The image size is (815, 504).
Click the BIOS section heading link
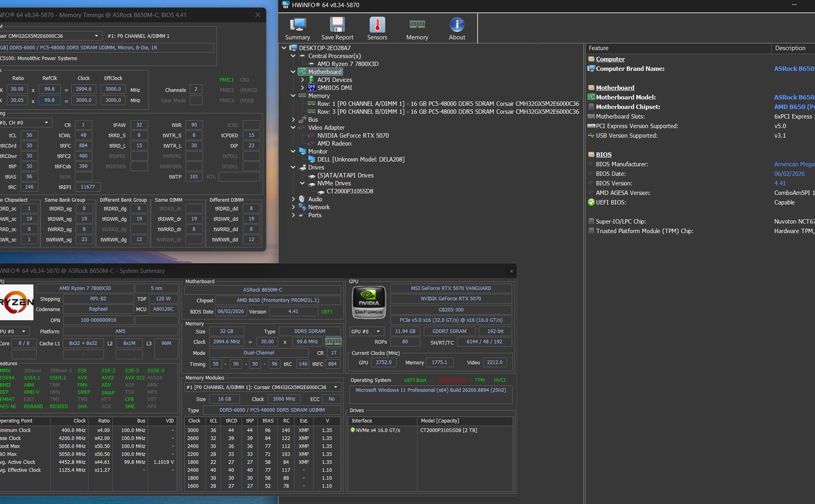(x=604, y=155)
